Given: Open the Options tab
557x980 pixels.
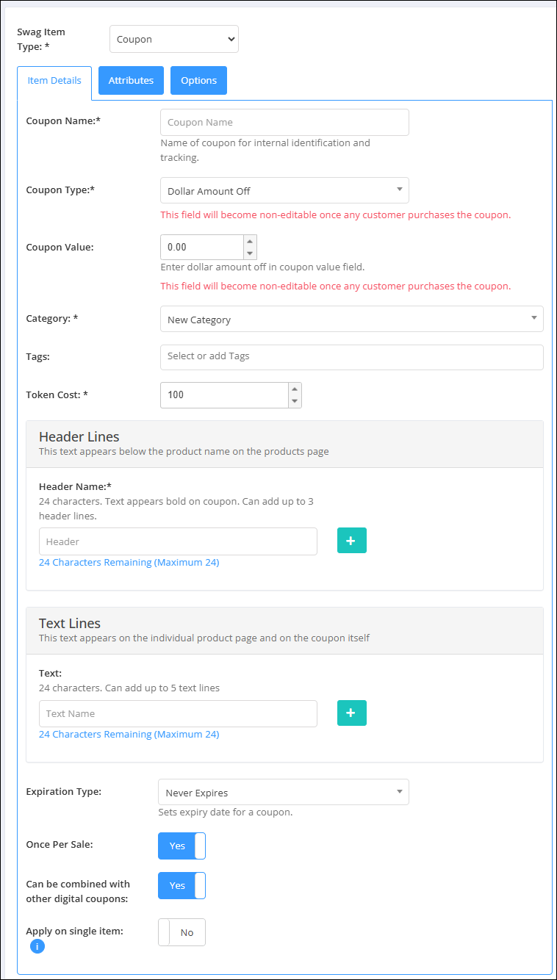Looking at the screenshot, I should coord(198,81).
